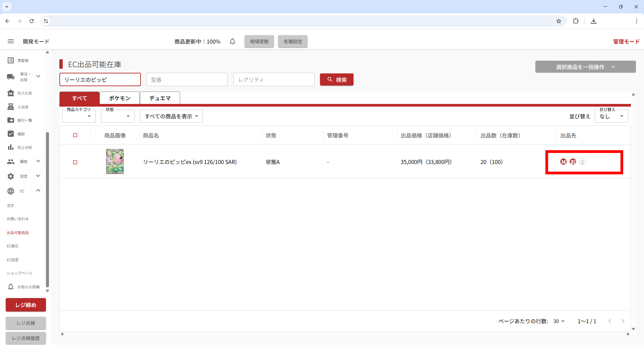The image size is (644, 346).
Task: Click the hamburger menu icon
Action: tap(11, 41)
